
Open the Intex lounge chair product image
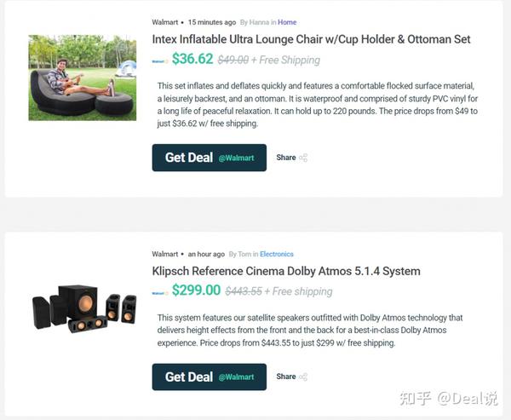coord(83,78)
